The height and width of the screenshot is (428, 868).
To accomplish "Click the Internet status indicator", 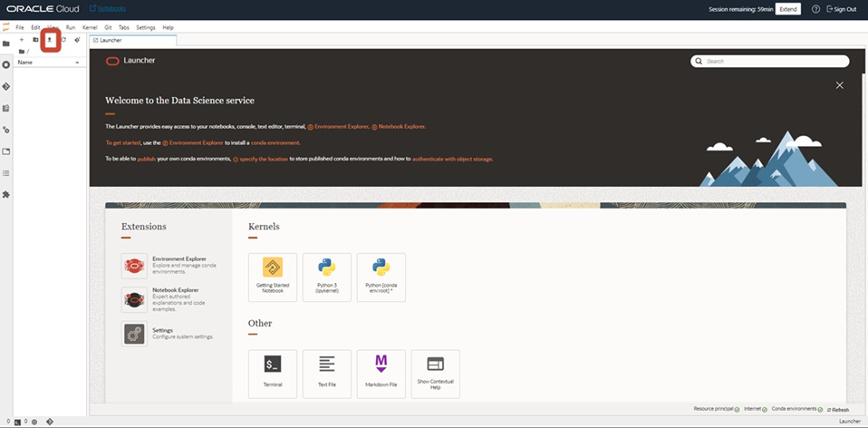I will (x=756, y=409).
